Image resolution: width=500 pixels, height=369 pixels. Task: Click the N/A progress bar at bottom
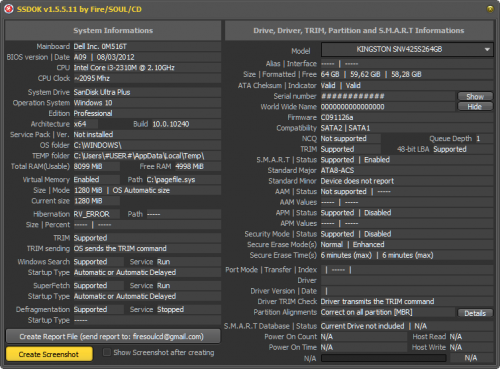[383, 358]
